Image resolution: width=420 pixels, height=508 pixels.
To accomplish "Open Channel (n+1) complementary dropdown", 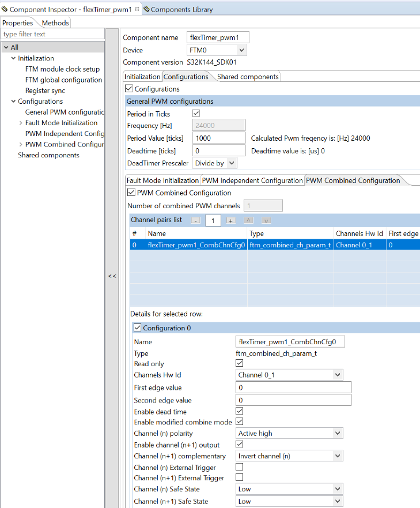I will pyautogui.click(x=338, y=456).
